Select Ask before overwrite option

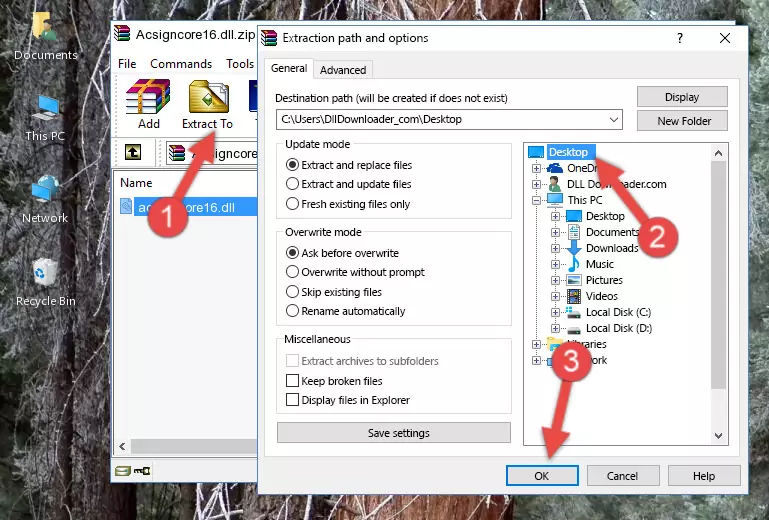(292, 253)
